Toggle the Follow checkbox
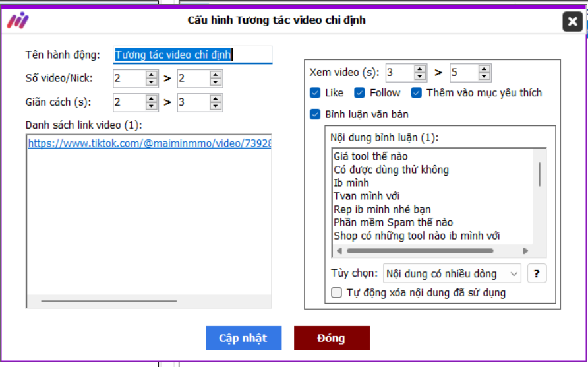This screenshot has height=367, width=588. (359, 93)
